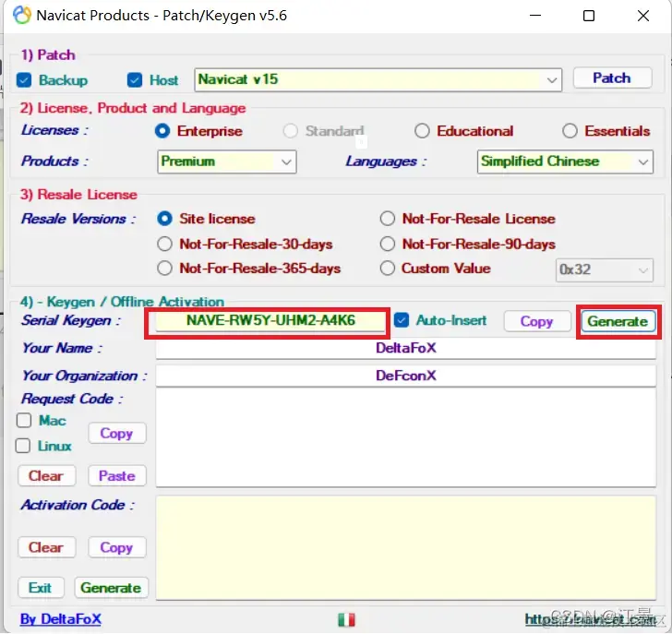Minimize the Patch/Keygen window
Viewport: 672px width, 634px height.
(x=535, y=16)
